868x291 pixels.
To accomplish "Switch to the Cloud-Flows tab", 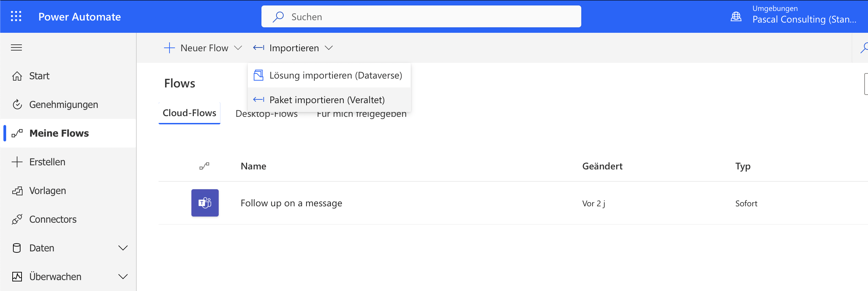I will [x=189, y=113].
